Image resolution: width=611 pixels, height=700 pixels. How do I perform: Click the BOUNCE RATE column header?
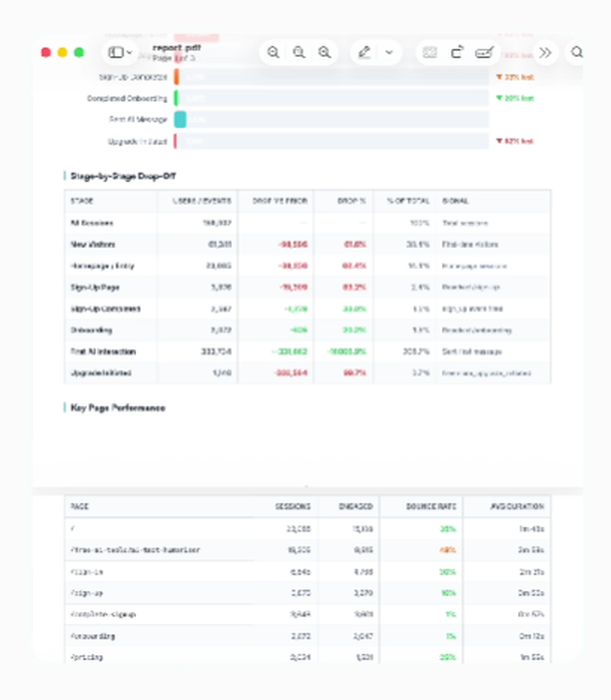[x=431, y=506]
